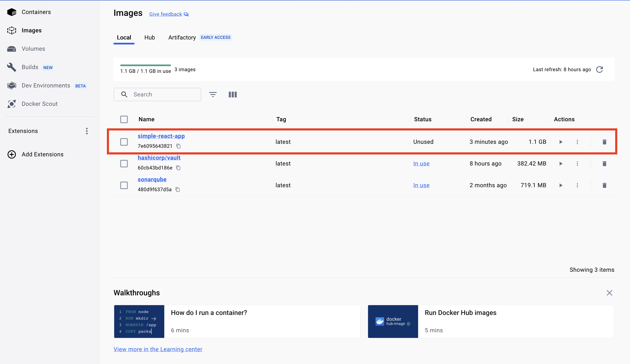630x364 pixels.
Task: Click the Add Extensions plus icon
Action: pos(11,154)
